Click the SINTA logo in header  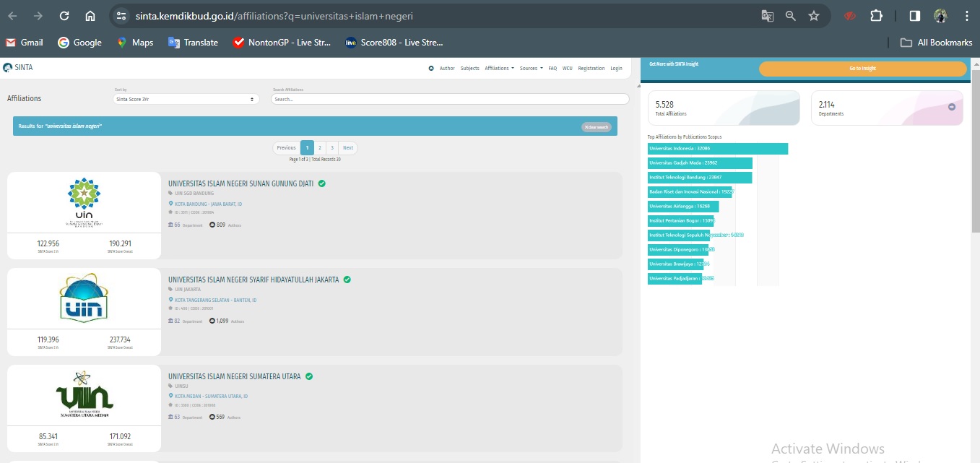click(x=18, y=68)
